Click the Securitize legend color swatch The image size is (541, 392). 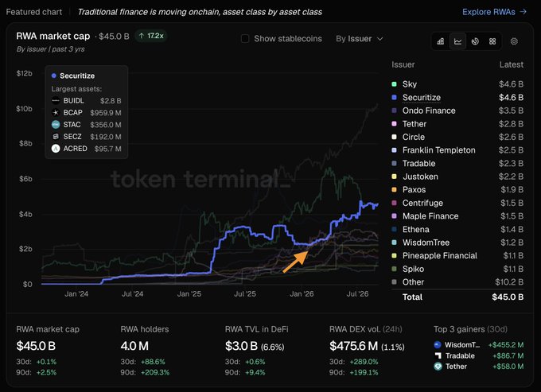click(x=394, y=97)
